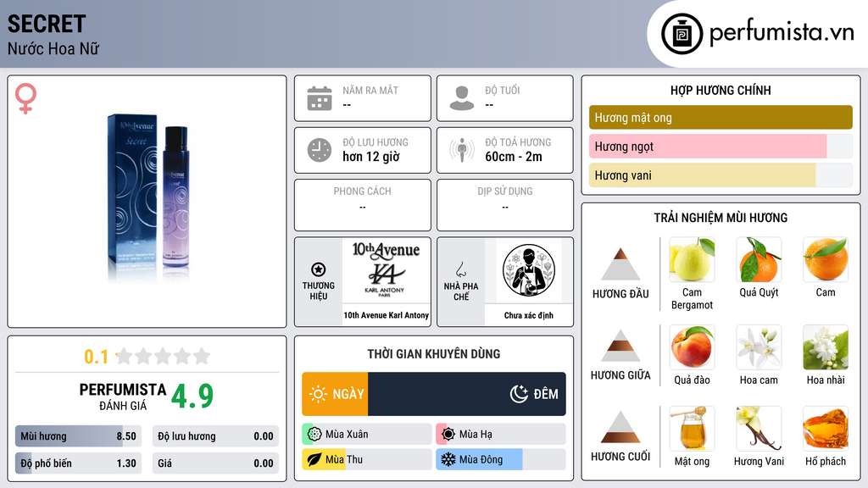The height and width of the screenshot is (488, 868).
Task: Click the clock icon beside Độ lưu hương
Action: tap(320, 150)
